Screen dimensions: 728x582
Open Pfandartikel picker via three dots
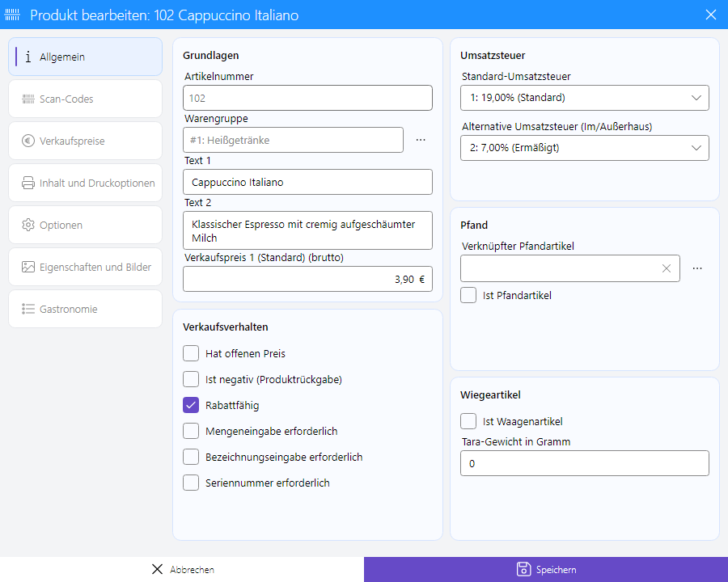coord(697,268)
